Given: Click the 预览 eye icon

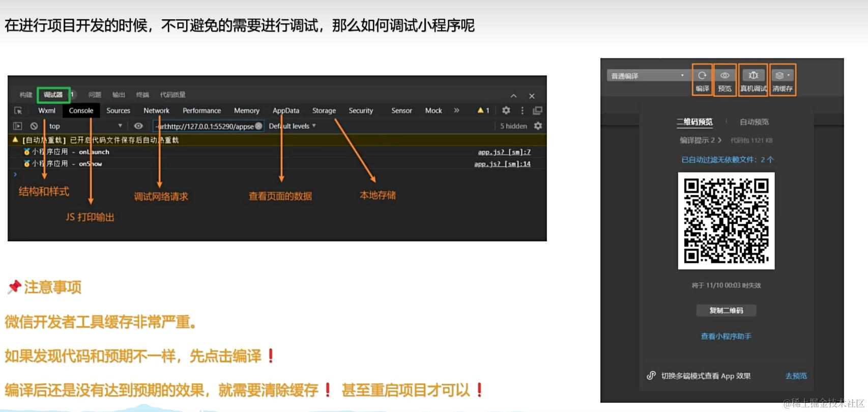Looking at the screenshot, I should click(x=725, y=75).
